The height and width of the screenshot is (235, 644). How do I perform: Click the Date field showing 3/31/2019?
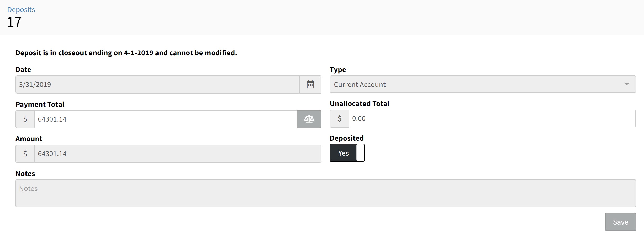pos(157,84)
